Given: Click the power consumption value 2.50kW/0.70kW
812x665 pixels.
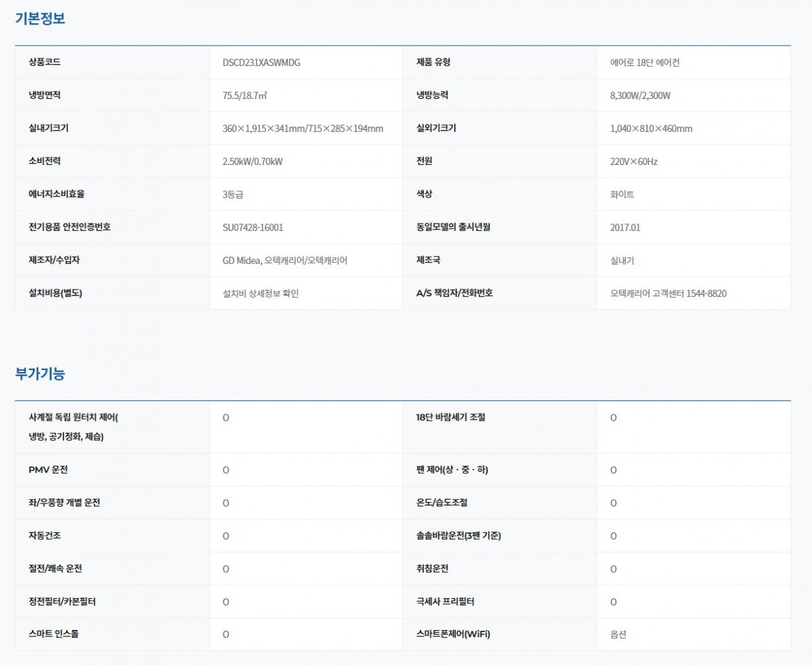Looking at the screenshot, I should pos(252,162).
